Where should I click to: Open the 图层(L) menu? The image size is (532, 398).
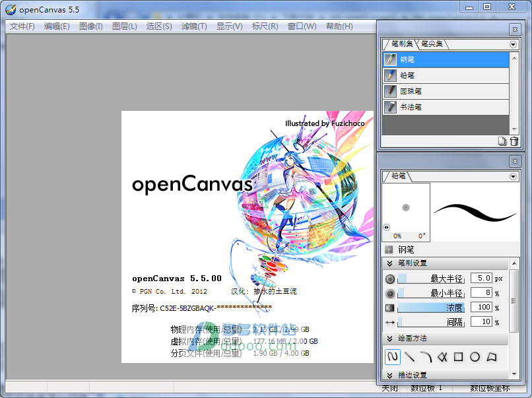pyautogui.click(x=125, y=26)
